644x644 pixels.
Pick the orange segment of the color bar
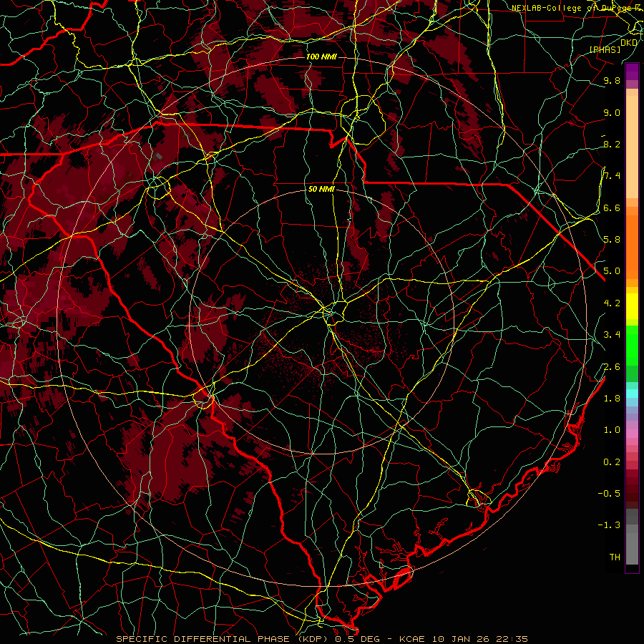[x=632, y=246]
